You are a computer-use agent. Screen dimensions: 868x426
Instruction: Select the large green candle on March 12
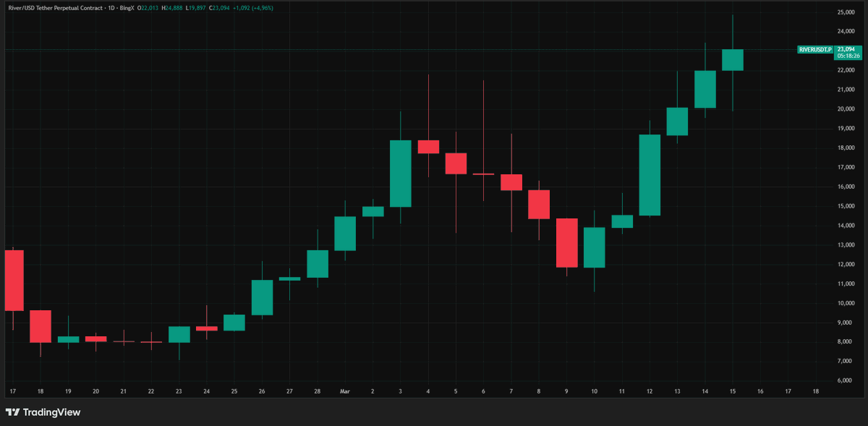pyautogui.click(x=650, y=175)
